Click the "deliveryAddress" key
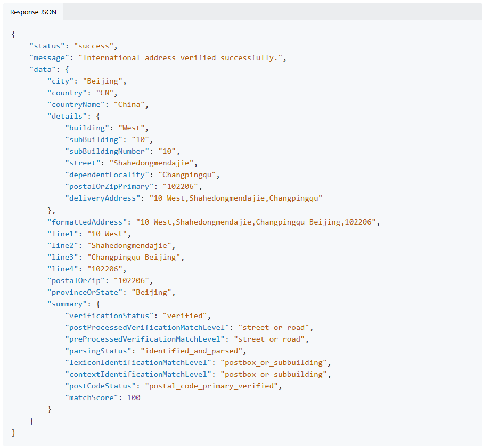The height and width of the screenshot is (448, 483). [103, 198]
